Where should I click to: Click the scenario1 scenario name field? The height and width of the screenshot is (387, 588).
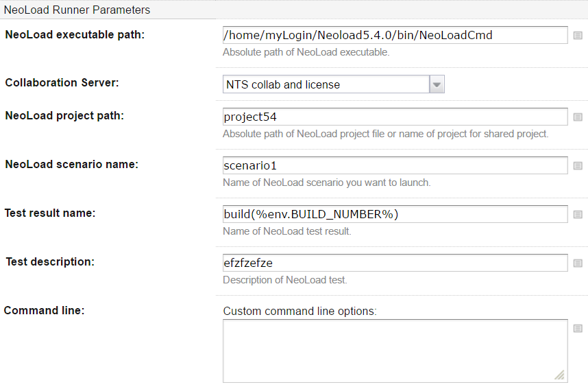[395, 165]
